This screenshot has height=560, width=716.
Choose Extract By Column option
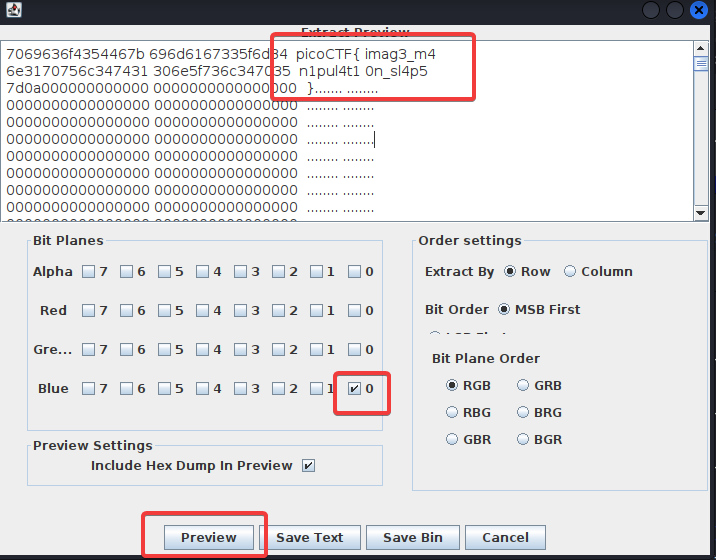[x=569, y=271]
